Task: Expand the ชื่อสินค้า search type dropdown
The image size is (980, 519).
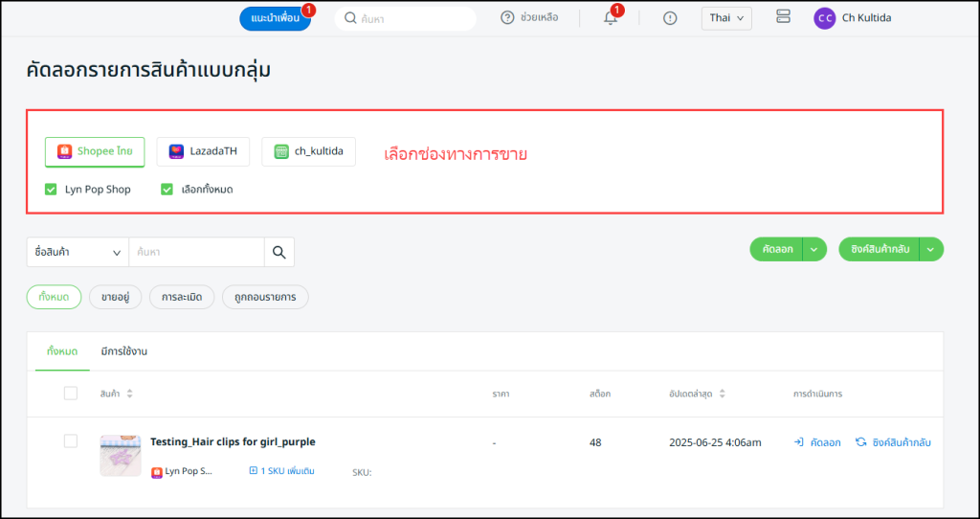Action: pos(78,252)
